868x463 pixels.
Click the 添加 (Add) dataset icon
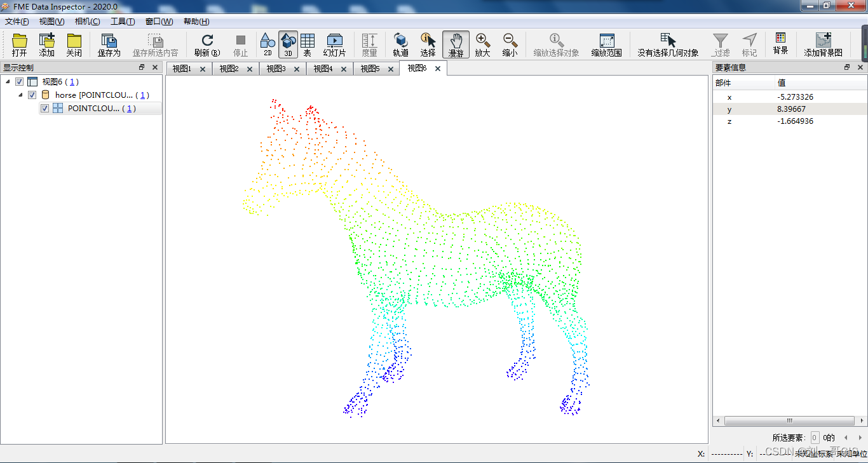coord(47,44)
